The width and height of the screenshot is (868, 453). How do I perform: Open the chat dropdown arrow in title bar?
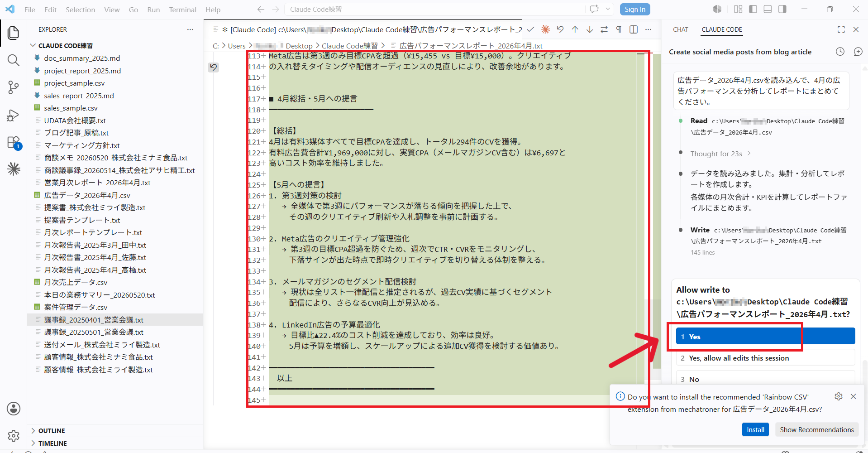[x=608, y=9]
